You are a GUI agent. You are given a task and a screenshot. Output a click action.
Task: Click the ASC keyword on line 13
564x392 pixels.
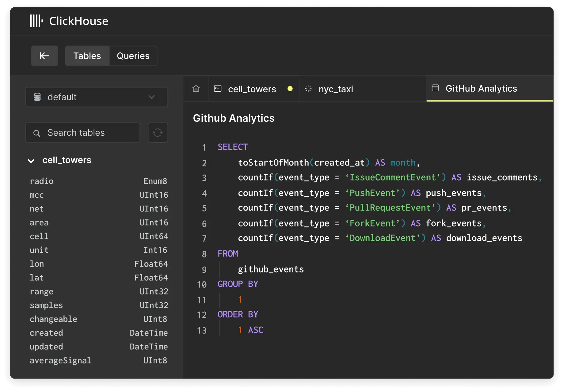[256, 330]
